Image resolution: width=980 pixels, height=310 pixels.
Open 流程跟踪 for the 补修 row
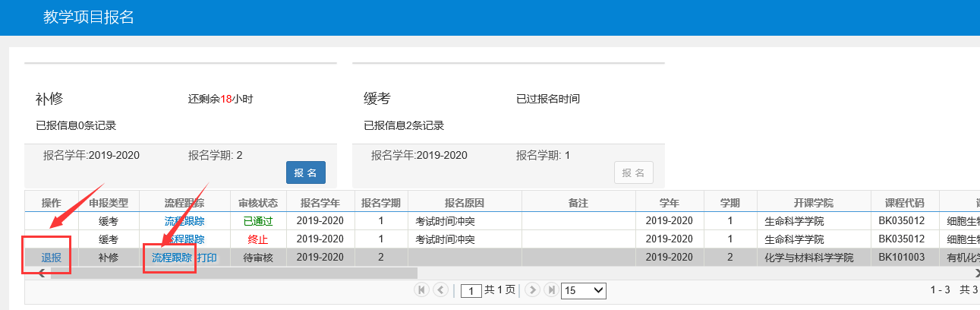click(x=172, y=258)
